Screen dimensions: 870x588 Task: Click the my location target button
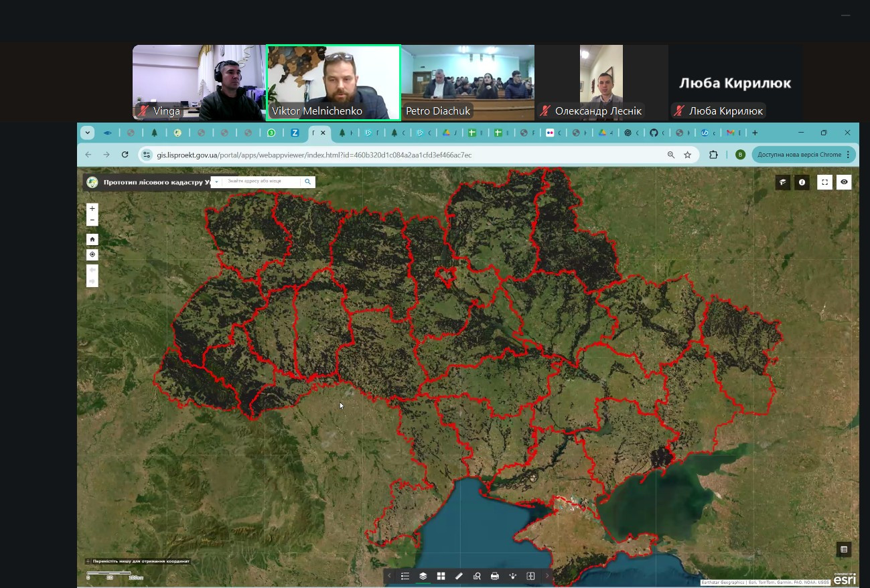[x=92, y=254]
